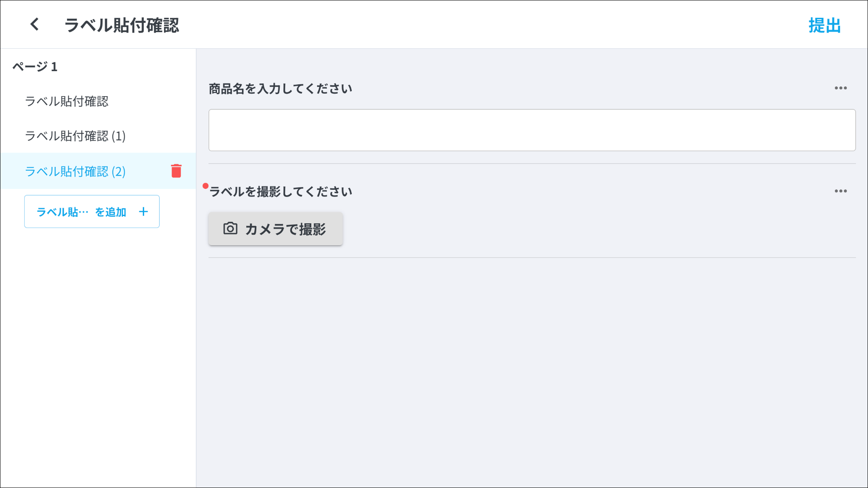
Task: Click the 商品名を入力してください question label
Action: click(281, 89)
